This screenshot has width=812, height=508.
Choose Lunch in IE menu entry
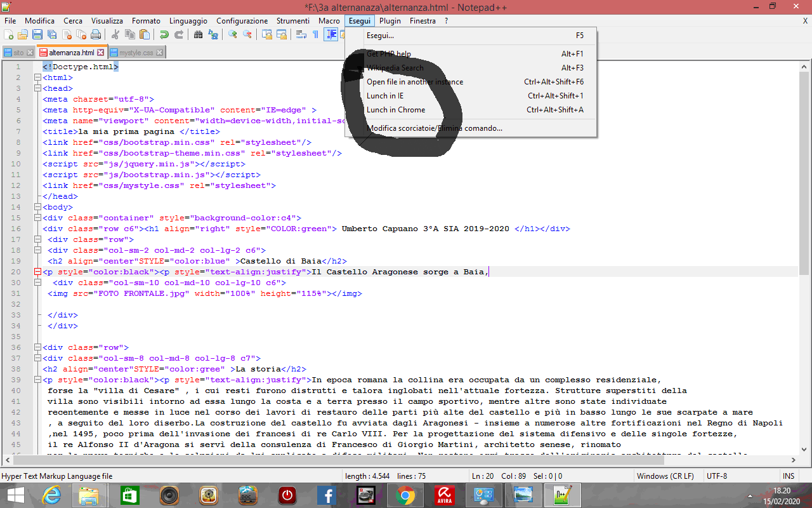click(x=471, y=96)
